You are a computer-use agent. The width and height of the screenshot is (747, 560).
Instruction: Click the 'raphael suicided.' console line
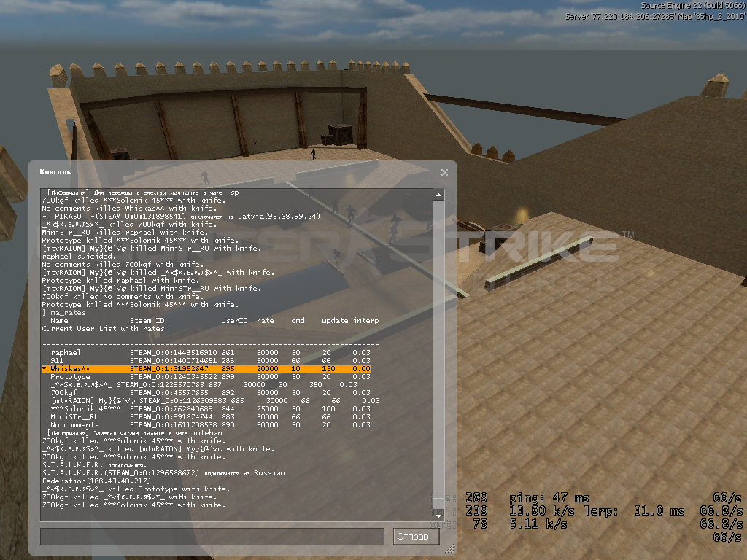79,257
